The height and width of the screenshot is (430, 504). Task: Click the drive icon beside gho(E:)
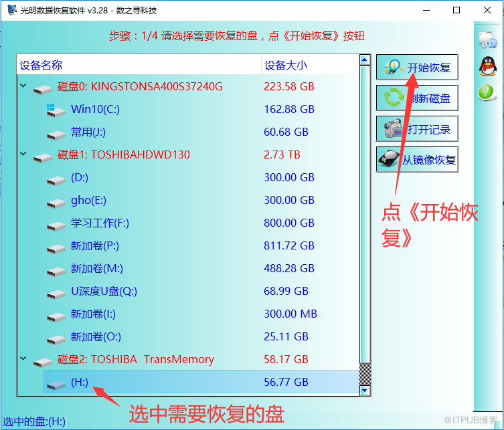pyautogui.click(x=56, y=203)
